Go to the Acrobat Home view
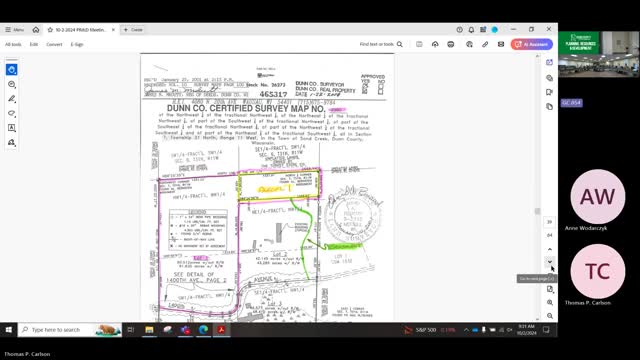The image size is (640, 360). (36, 30)
